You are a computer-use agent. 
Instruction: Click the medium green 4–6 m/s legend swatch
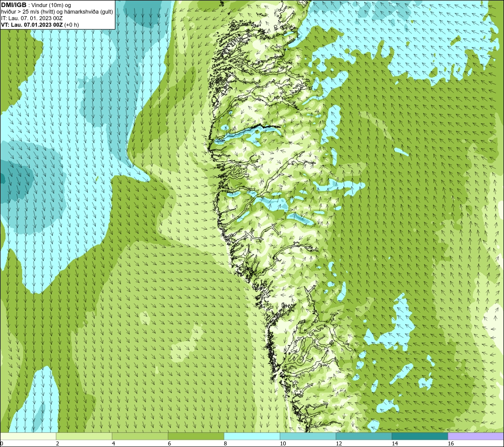coord(140,436)
